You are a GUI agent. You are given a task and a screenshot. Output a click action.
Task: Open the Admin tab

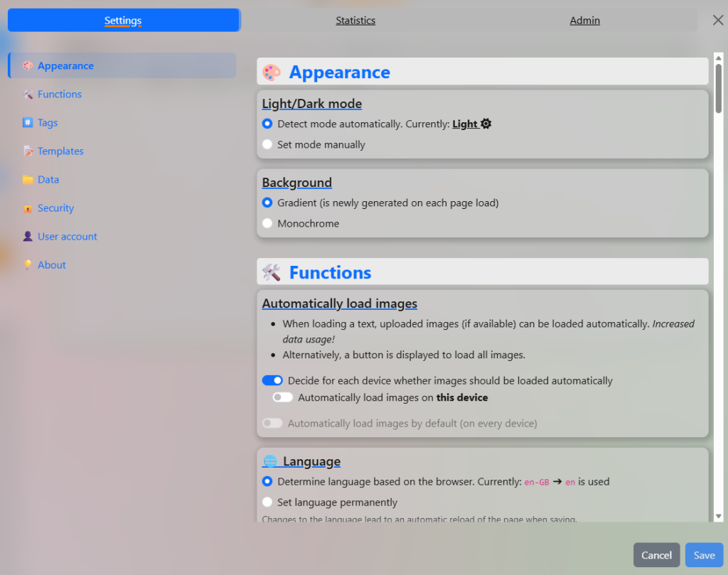tap(584, 21)
